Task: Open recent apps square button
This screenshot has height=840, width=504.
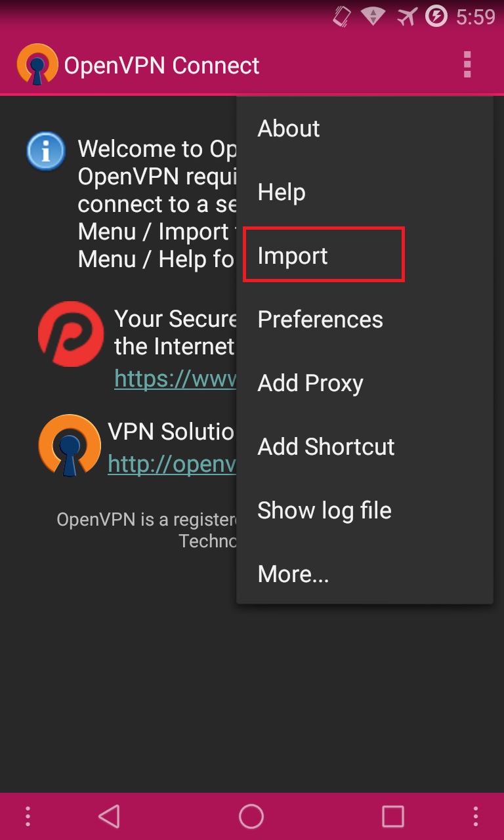Action: (392, 816)
